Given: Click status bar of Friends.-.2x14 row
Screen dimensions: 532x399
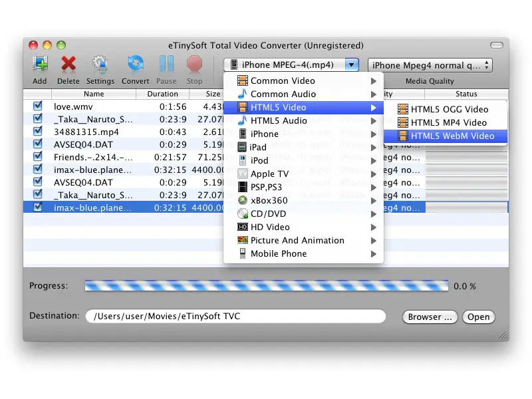Looking at the screenshot, I should click(x=466, y=157).
